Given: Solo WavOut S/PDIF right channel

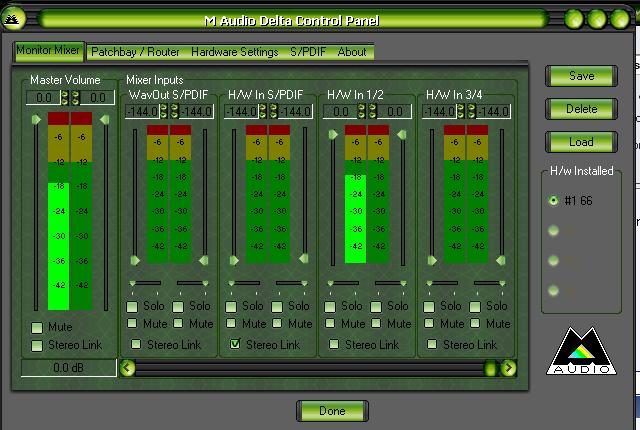Looking at the screenshot, I should point(178,306).
